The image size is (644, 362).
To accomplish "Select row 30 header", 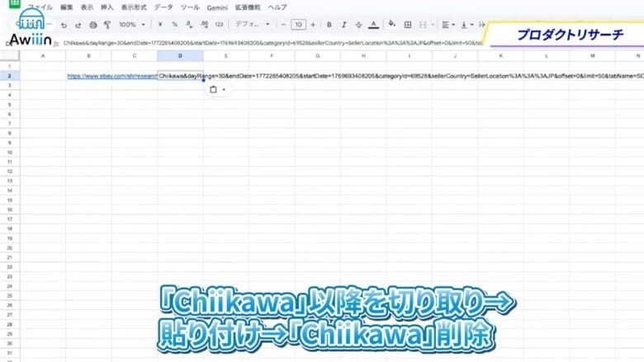I will click(10, 343).
